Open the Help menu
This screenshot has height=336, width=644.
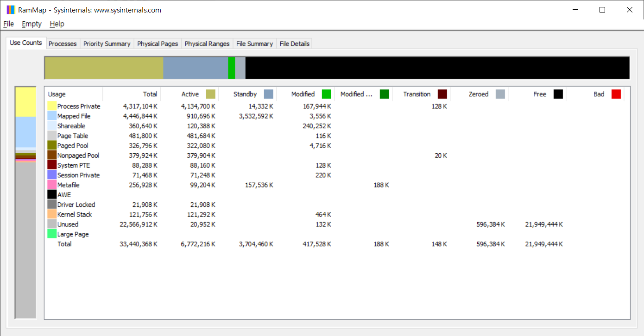57,24
